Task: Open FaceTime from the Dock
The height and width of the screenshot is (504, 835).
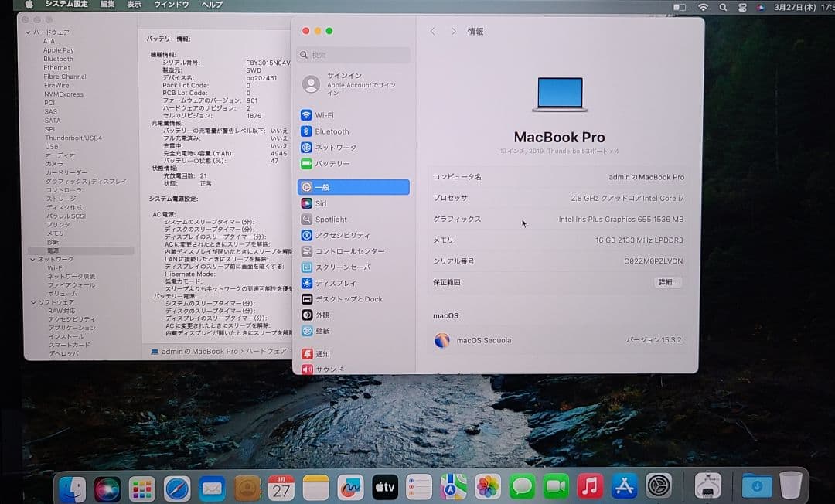Action: tap(557, 488)
